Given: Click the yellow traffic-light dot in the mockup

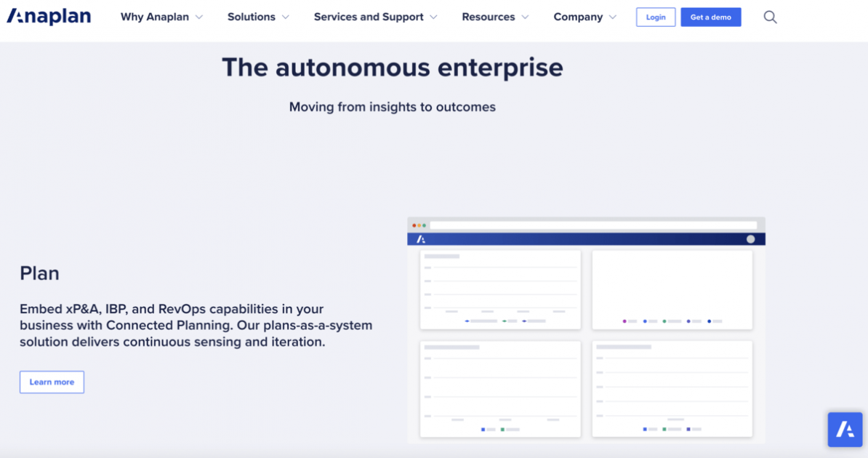Looking at the screenshot, I should [419, 225].
